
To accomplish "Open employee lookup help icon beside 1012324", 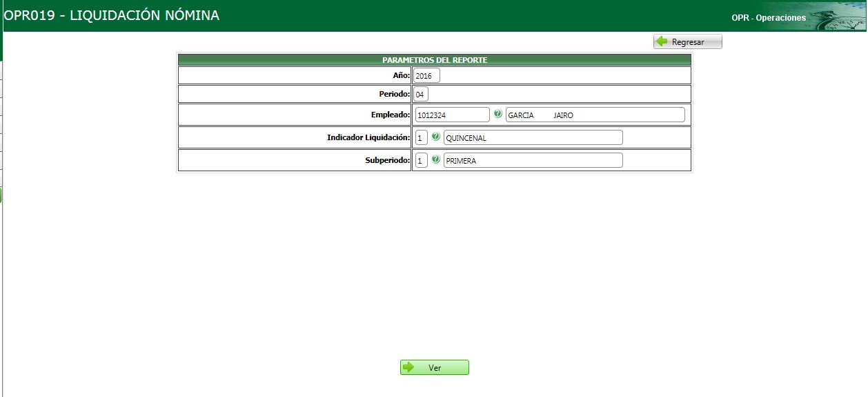I will [x=498, y=114].
